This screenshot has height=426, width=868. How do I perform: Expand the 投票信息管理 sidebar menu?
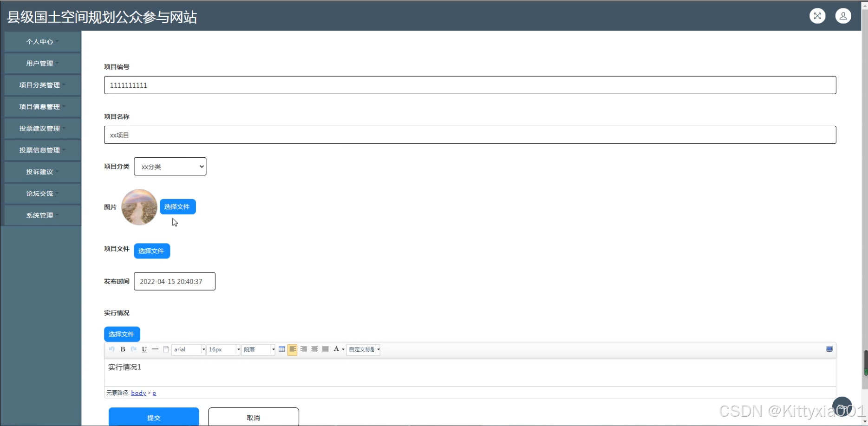click(43, 150)
